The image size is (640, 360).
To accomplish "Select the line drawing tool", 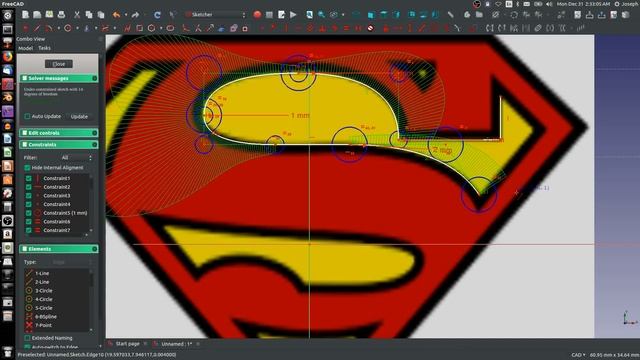I will pyautogui.click(x=37, y=28).
